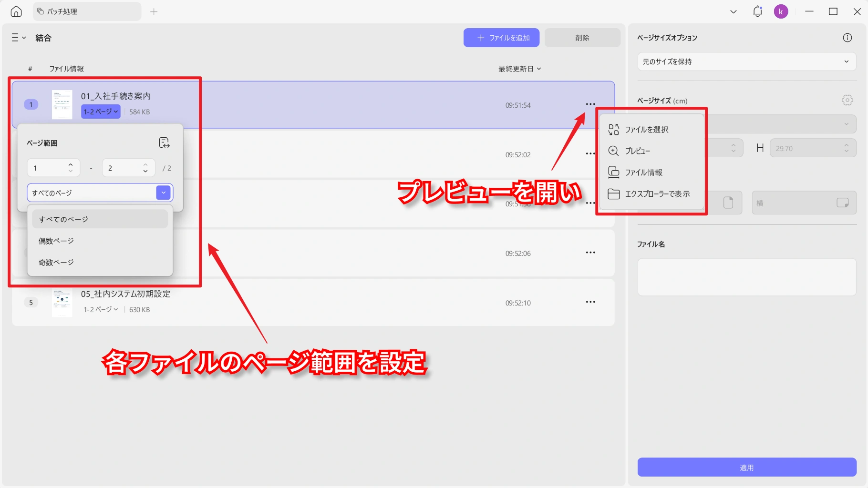Screen dimensions: 868x488
Task: Click the 削除 button
Action: (x=582, y=38)
